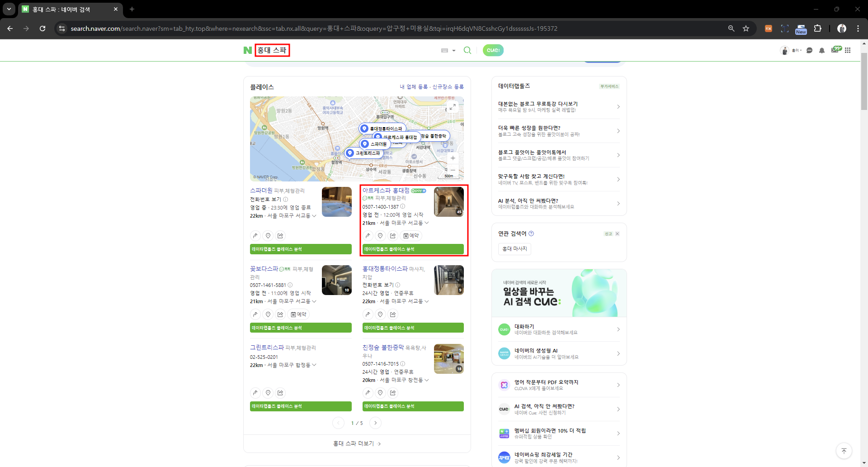Open the Cue: AI search button

[493, 50]
